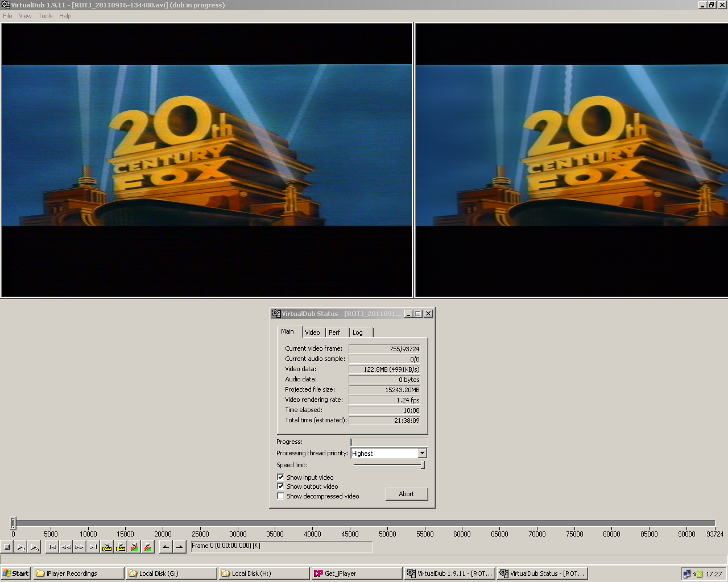Open the View menu
This screenshot has height=582, width=728.
pyautogui.click(x=25, y=16)
